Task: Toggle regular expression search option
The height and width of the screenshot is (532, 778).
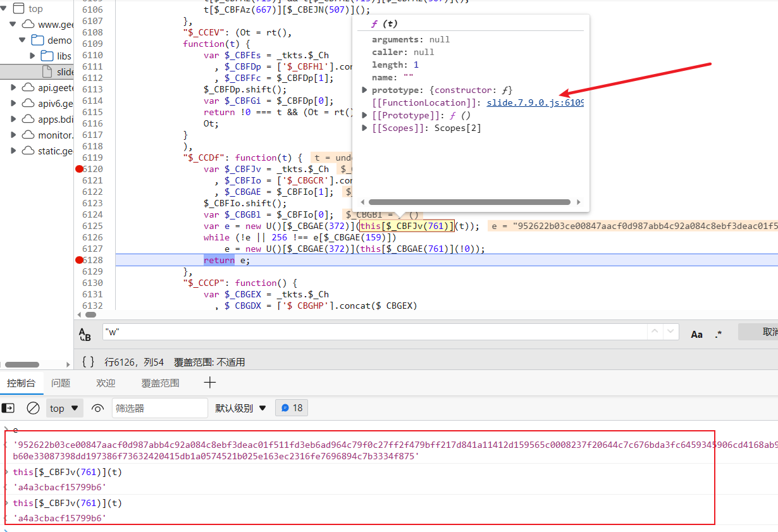Action: 719,334
